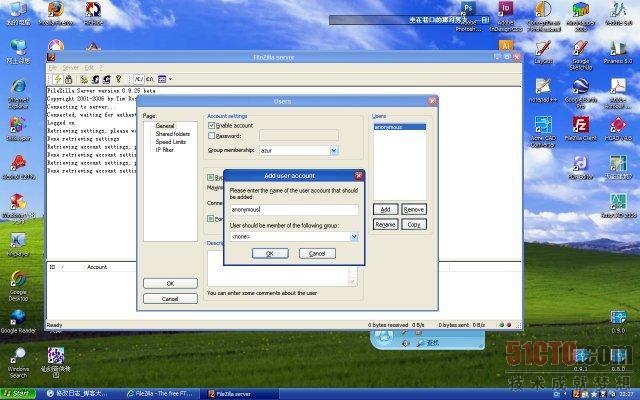
Task: Open the ? help menu
Action: click(x=101, y=67)
